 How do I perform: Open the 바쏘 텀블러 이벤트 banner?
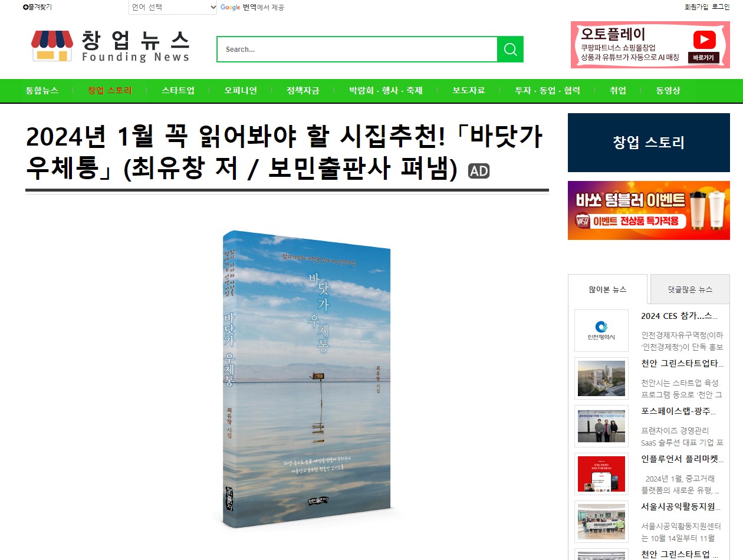(x=649, y=210)
